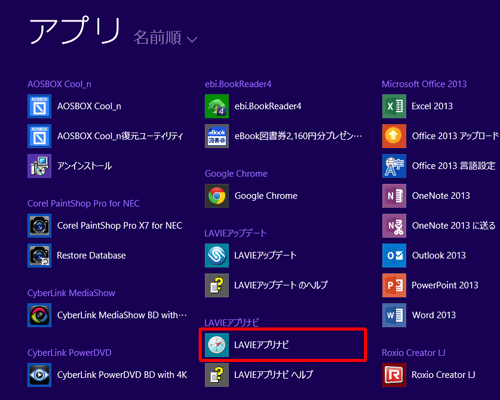Open the Restore Database camera icon
The height and width of the screenshot is (400, 500).
39,256
